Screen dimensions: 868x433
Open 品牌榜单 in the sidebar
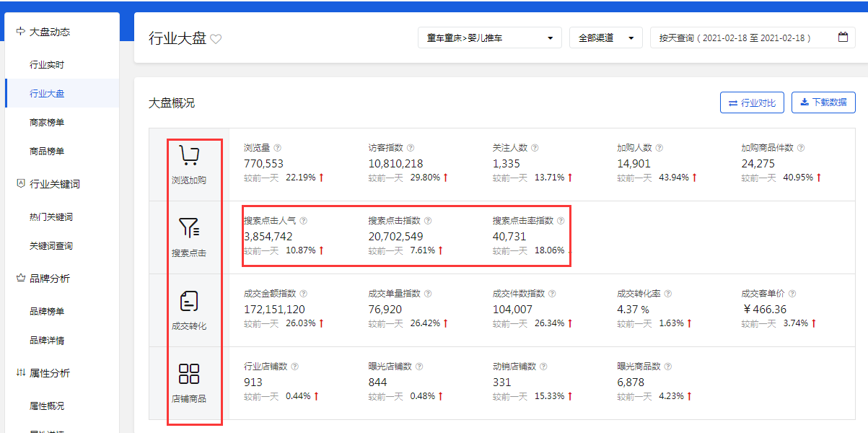47,312
